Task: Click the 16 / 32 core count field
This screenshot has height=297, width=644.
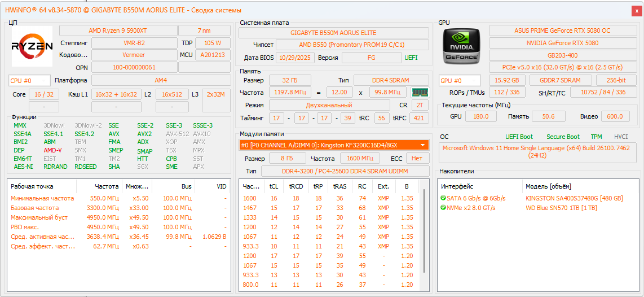Action: click(44, 94)
